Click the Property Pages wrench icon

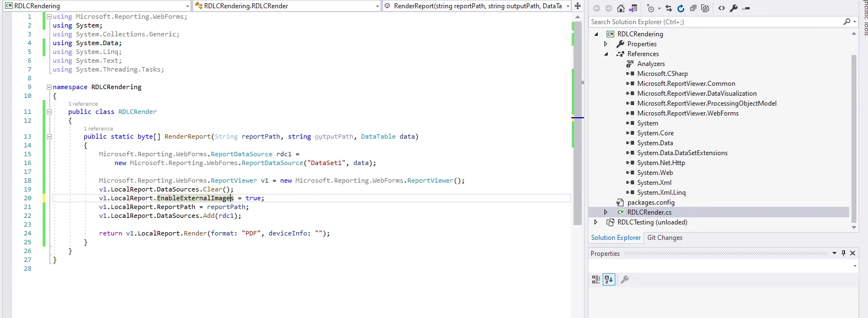[625, 279]
